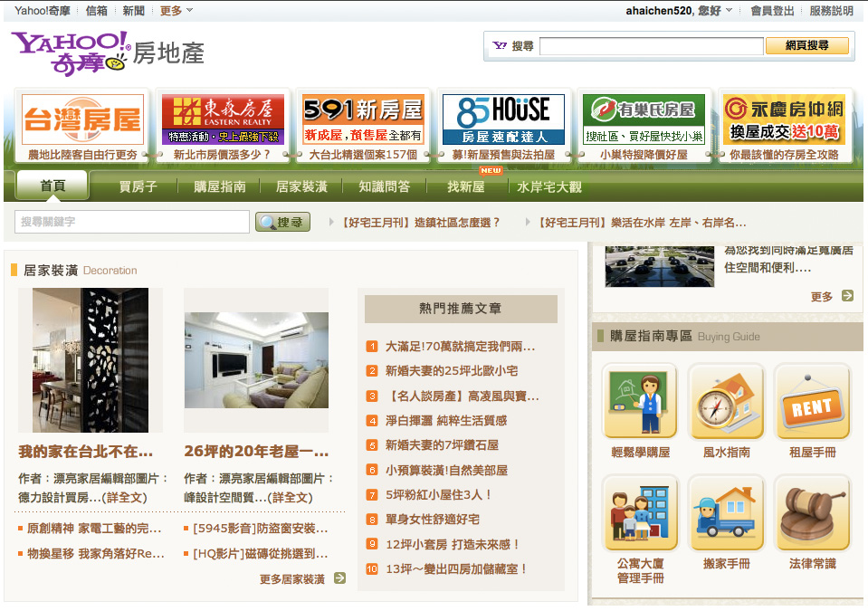Open 物換星移 我家角落好Re… link
The width and height of the screenshot is (868, 611).
point(96,553)
